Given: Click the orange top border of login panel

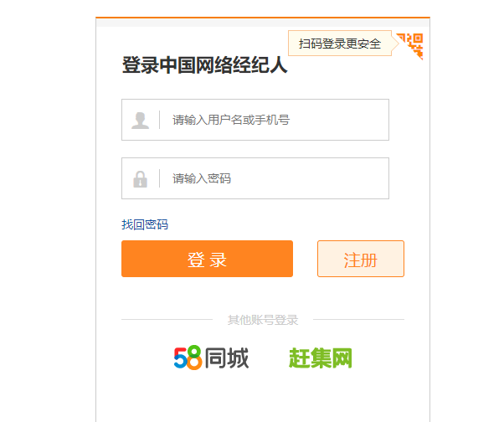Looking at the screenshot, I should click(263, 17).
